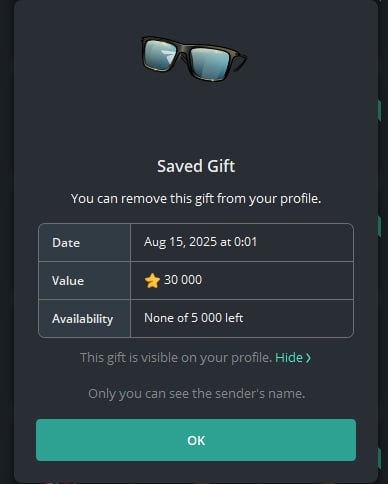Viewport: 388px width, 484px height.
Task: Click the sunglasses gift image
Action: point(194,59)
